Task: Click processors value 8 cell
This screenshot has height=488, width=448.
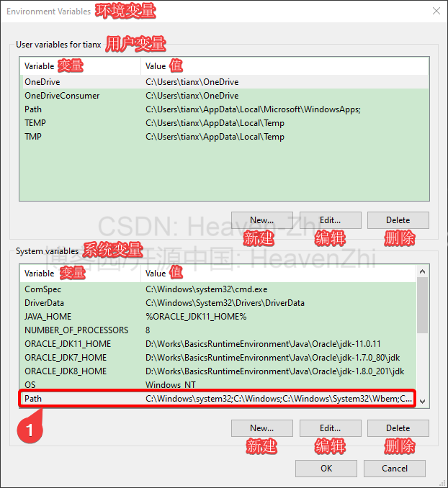Action: 148,330
